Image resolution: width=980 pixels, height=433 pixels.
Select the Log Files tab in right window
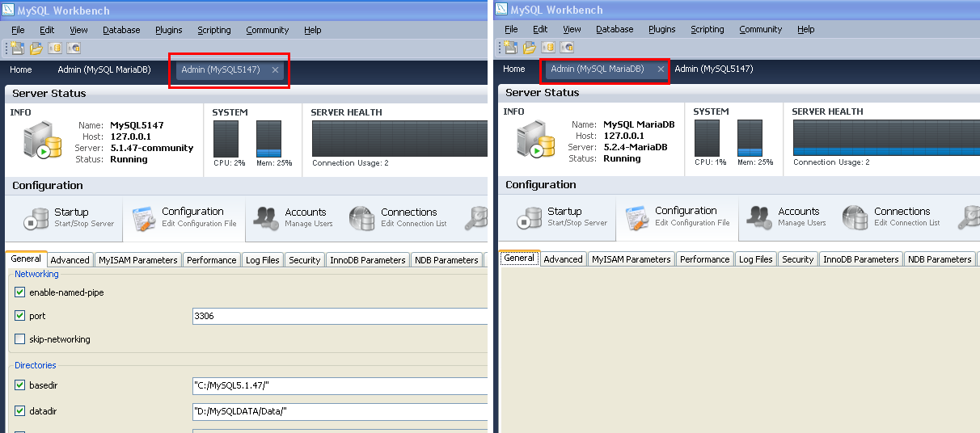point(755,259)
